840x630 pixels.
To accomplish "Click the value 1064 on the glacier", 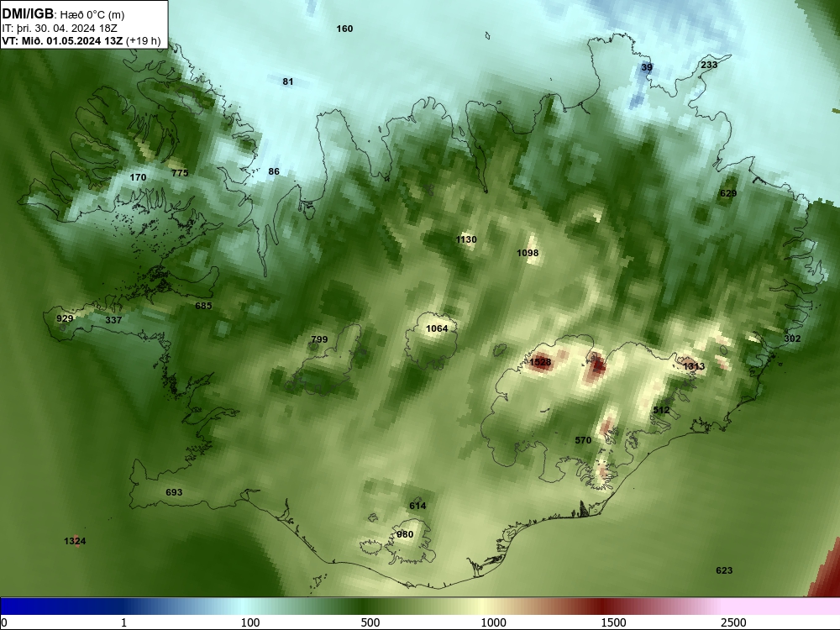I will 437,328.
